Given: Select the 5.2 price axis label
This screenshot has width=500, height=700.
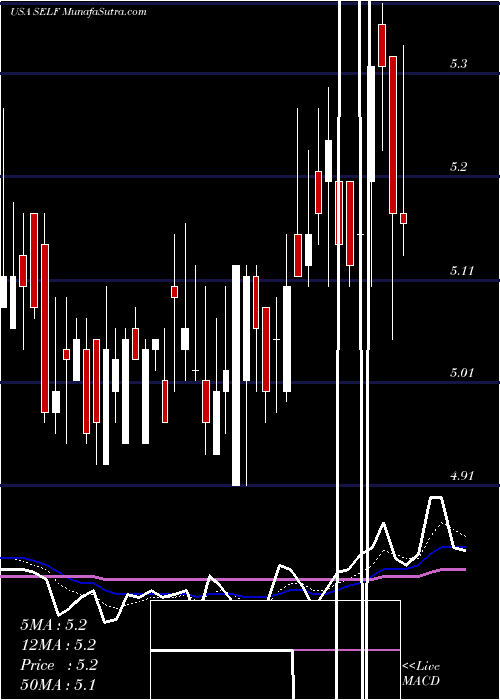Looking at the screenshot, I should click(458, 167).
